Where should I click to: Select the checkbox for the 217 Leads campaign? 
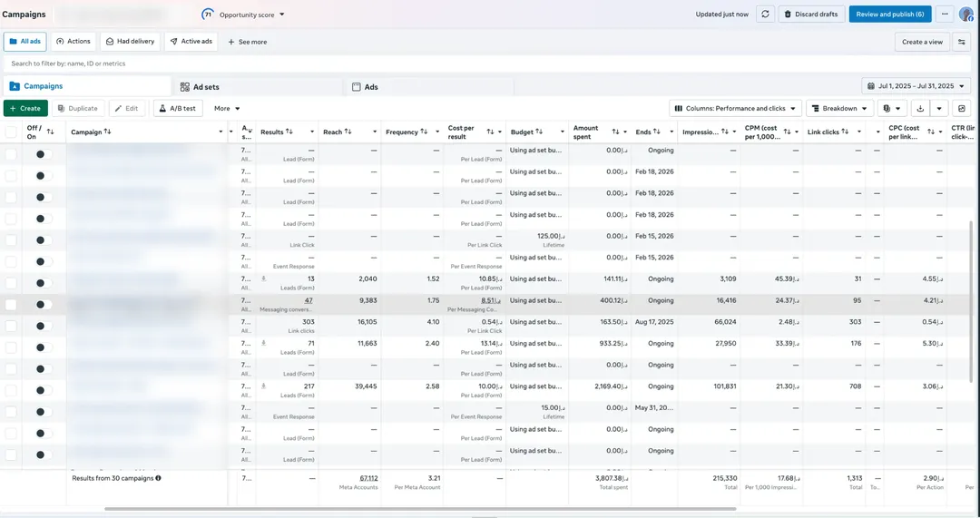(11, 390)
